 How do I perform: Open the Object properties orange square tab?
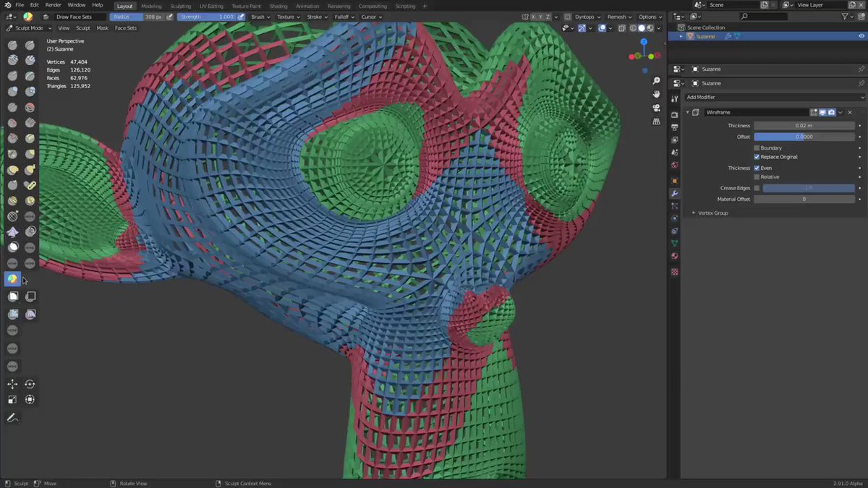pos(675,181)
